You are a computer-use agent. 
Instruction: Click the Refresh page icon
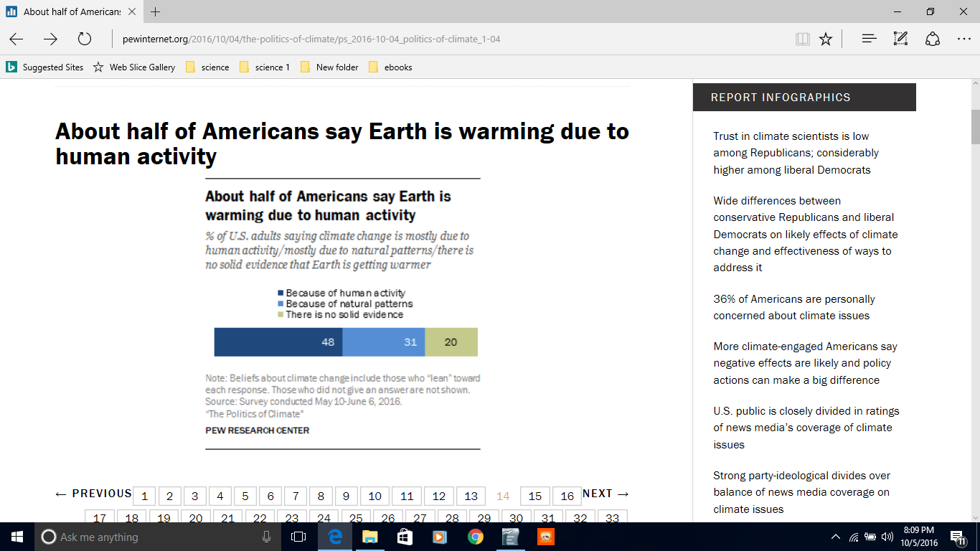(x=84, y=39)
